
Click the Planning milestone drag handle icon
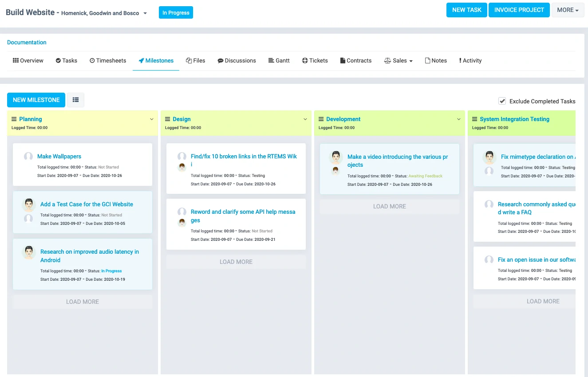[14, 119]
